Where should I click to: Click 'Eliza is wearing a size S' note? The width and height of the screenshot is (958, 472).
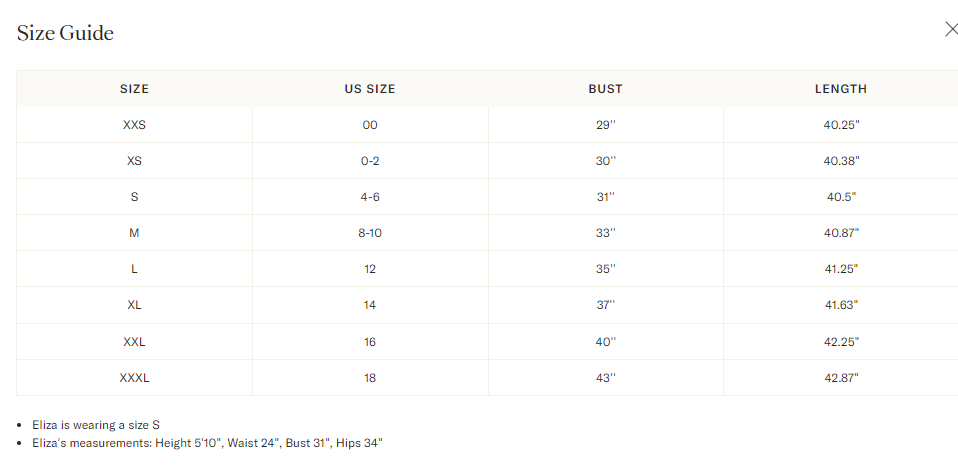(x=96, y=425)
